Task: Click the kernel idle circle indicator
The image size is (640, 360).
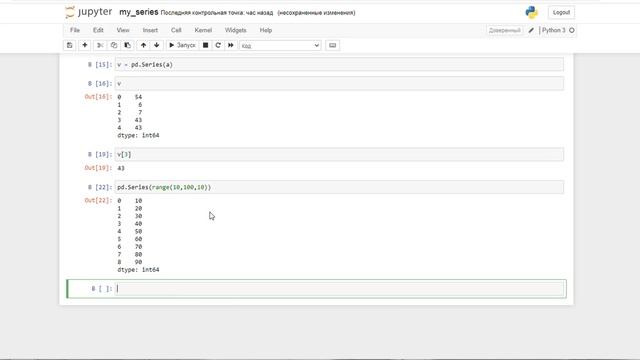Action: pos(572,30)
